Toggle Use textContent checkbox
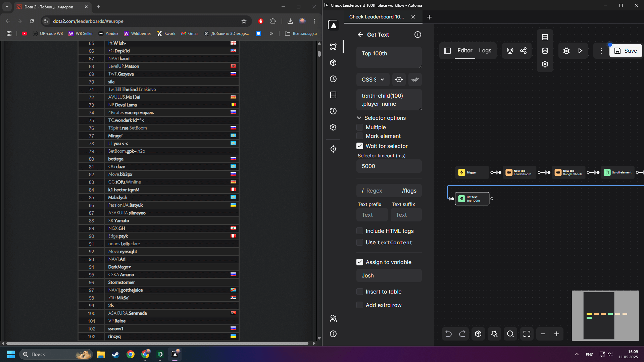This screenshot has width=644, height=362. [x=360, y=242]
